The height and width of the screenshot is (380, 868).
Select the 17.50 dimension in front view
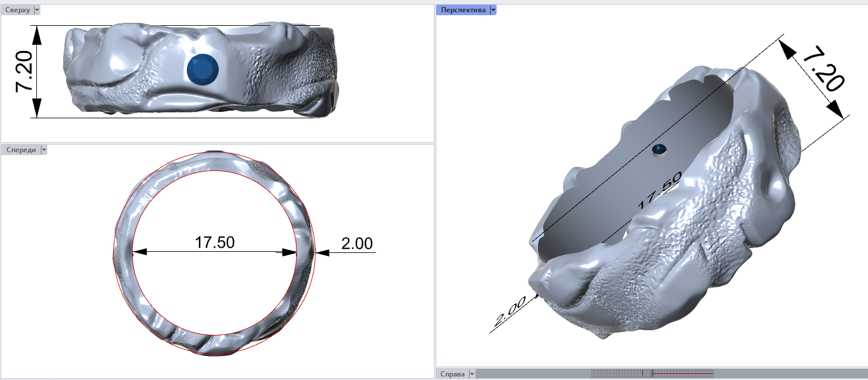click(x=215, y=242)
